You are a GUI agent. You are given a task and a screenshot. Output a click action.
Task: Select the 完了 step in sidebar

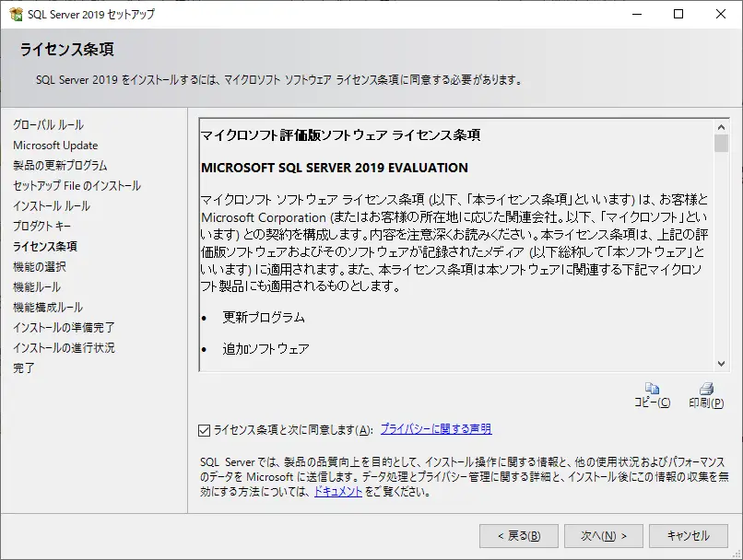click(24, 367)
